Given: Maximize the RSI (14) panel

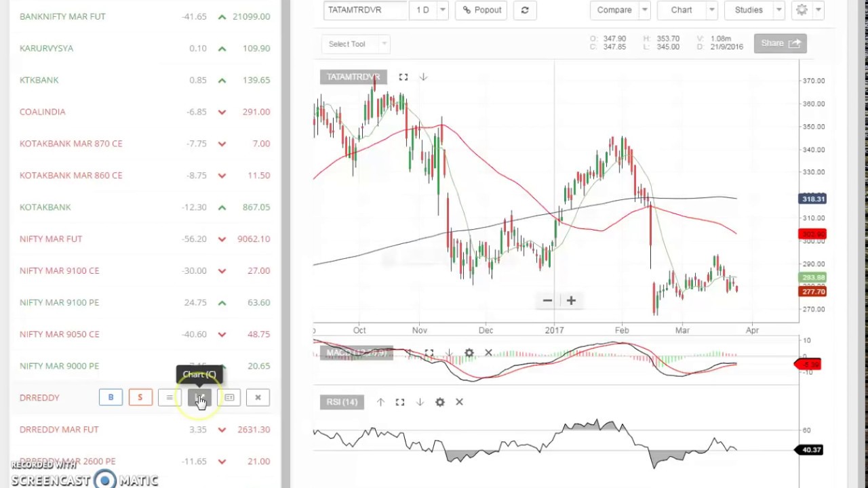Looking at the screenshot, I should click(x=400, y=402).
